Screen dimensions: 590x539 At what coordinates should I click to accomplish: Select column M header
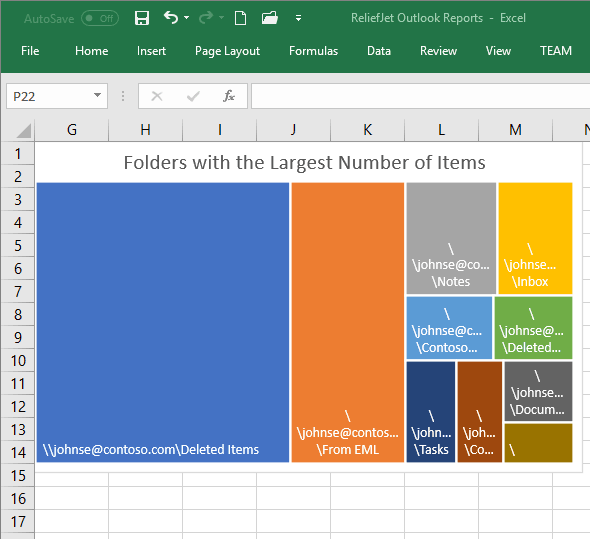tap(515, 130)
